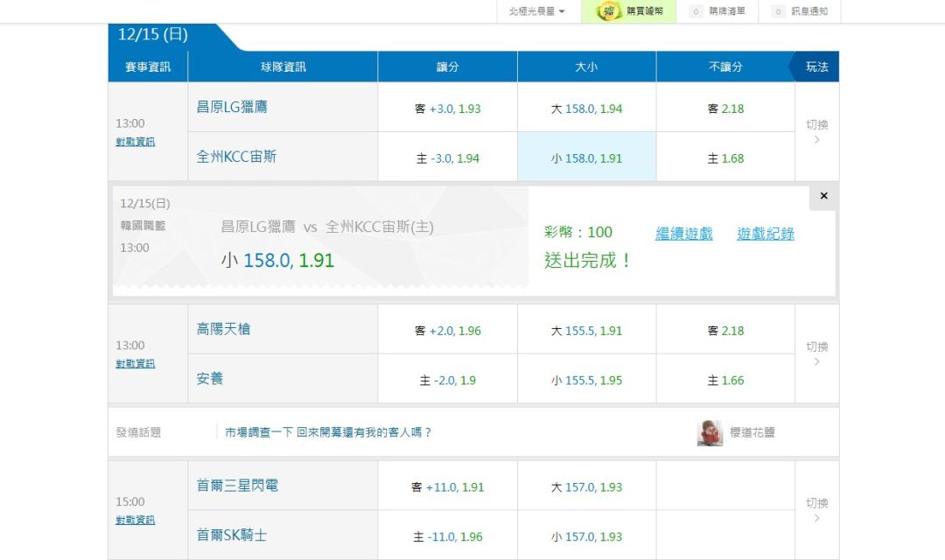Click the 玩法 column header tab
The image size is (945, 560).
[x=816, y=66]
